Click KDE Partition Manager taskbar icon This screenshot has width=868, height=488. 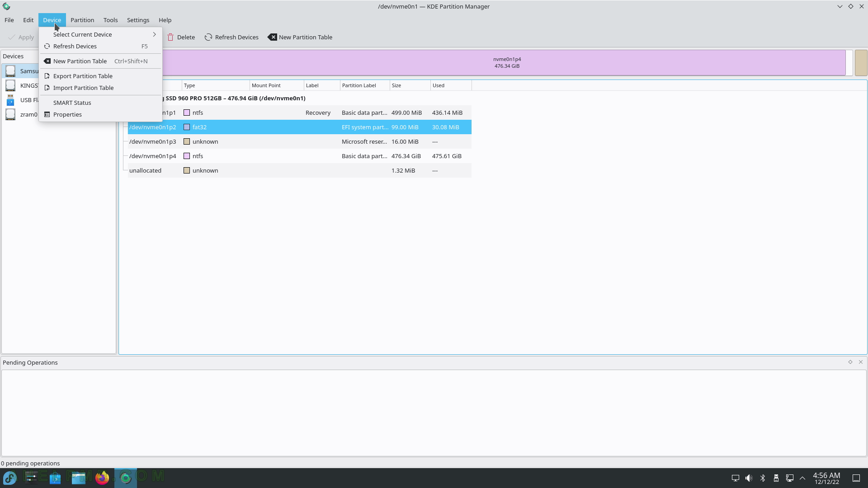pyautogui.click(x=126, y=478)
